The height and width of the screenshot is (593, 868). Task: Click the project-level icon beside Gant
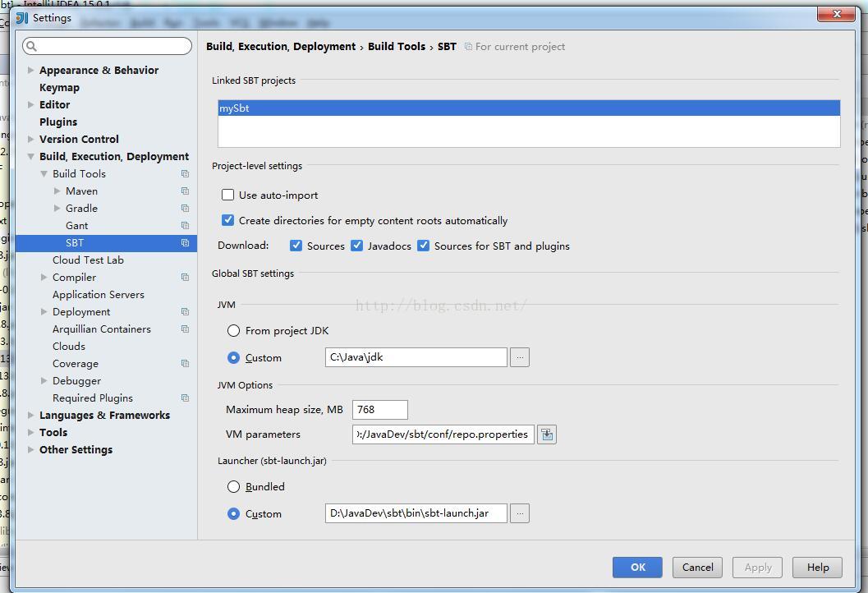(x=185, y=225)
